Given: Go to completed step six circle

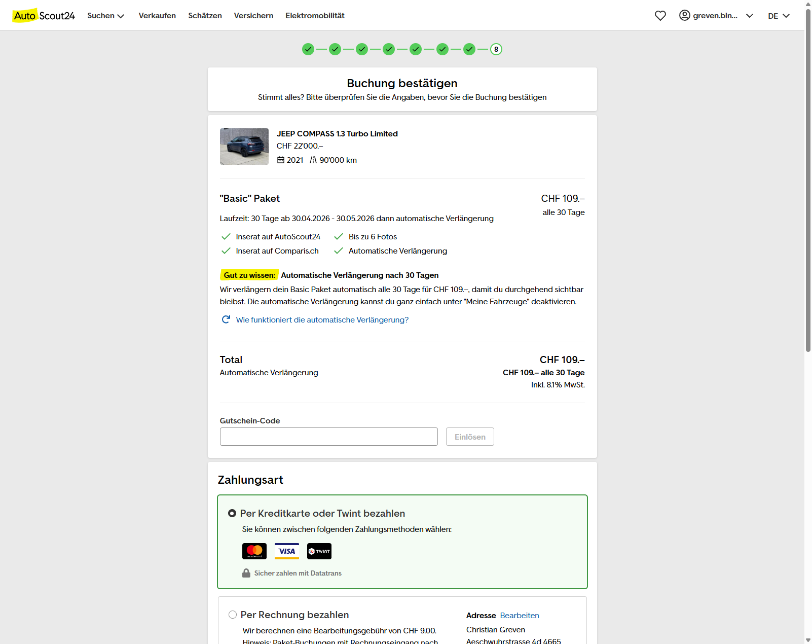Looking at the screenshot, I should [x=442, y=49].
